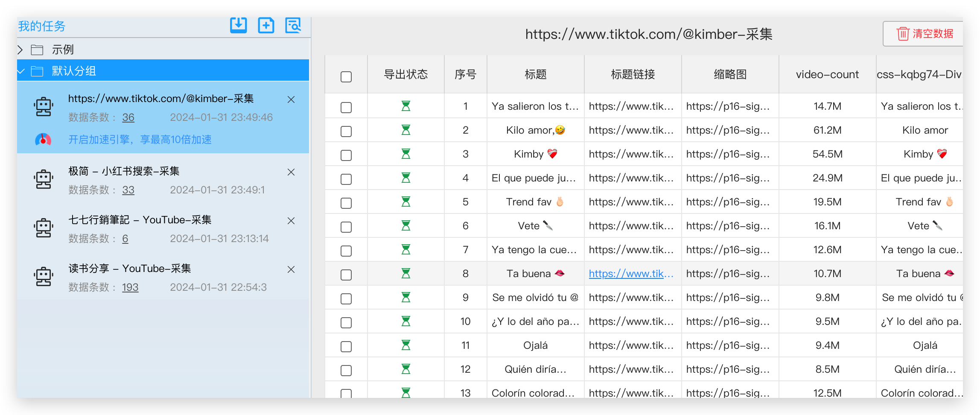Open data count 33 of 小红书搜索 task
980x415 pixels.
(128, 190)
